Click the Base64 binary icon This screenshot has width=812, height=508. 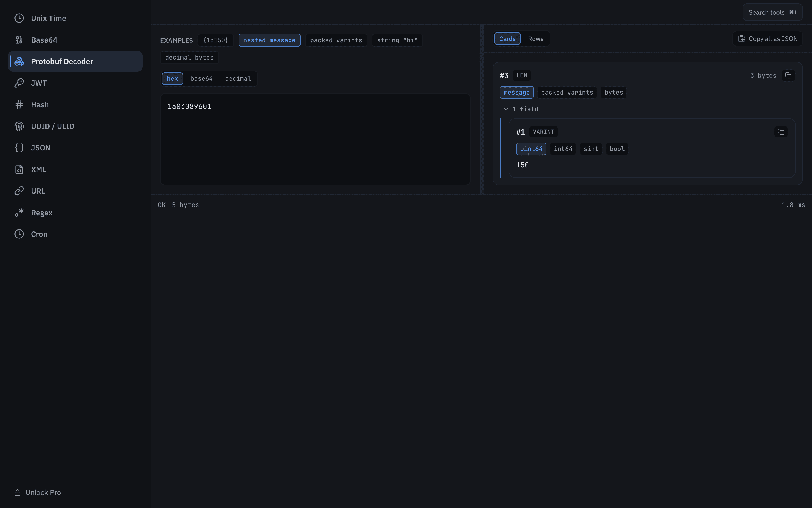(19, 40)
